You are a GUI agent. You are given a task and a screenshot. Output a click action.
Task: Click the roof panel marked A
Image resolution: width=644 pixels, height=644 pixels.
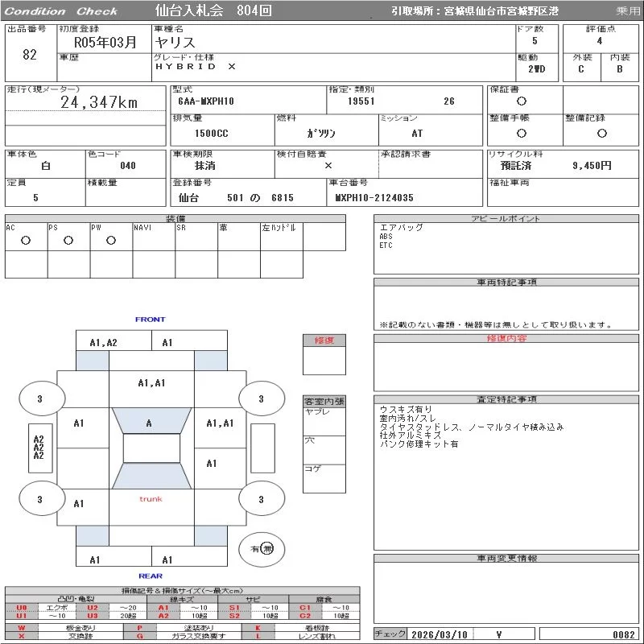click(149, 423)
